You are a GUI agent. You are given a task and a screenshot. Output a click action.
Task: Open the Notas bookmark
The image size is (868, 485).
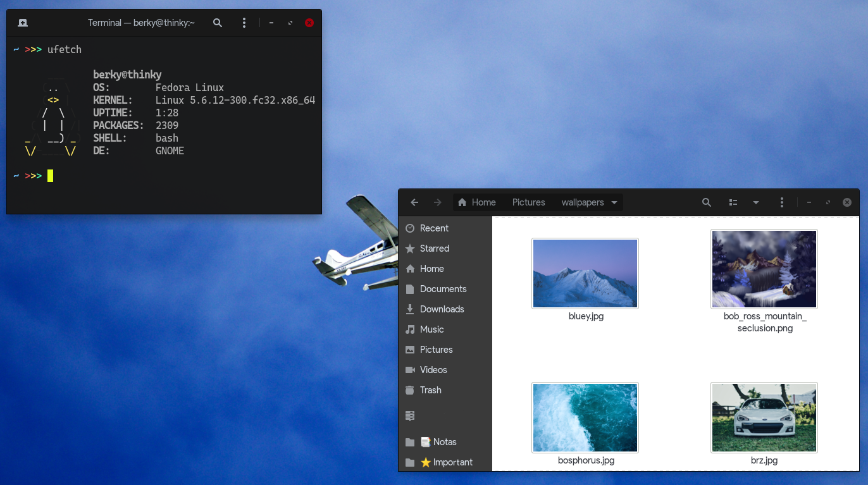445,442
